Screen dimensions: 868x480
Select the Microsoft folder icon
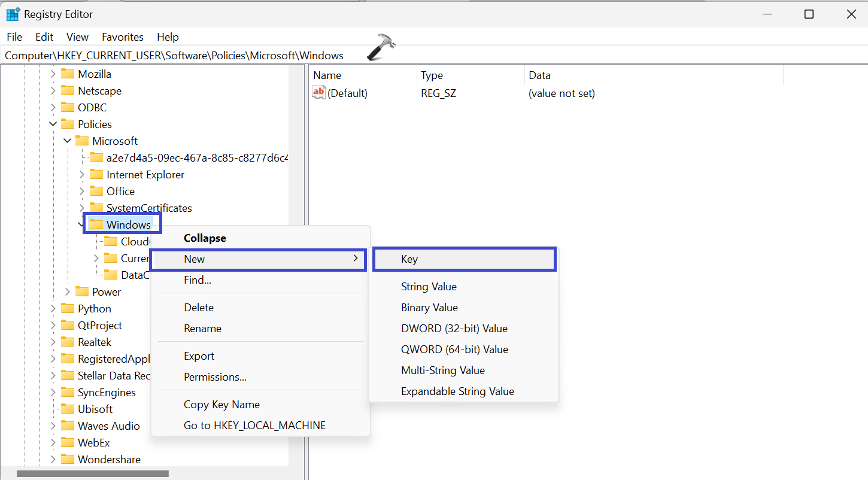[82, 141]
